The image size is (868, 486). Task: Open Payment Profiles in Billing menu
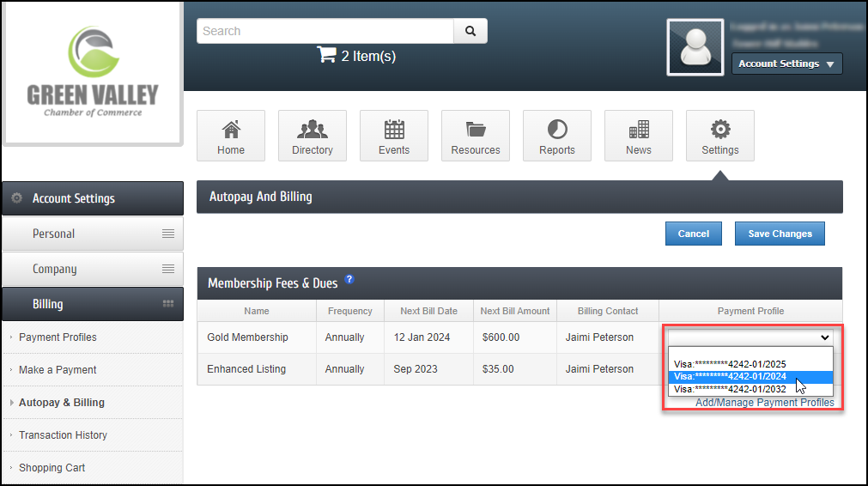[58, 337]
